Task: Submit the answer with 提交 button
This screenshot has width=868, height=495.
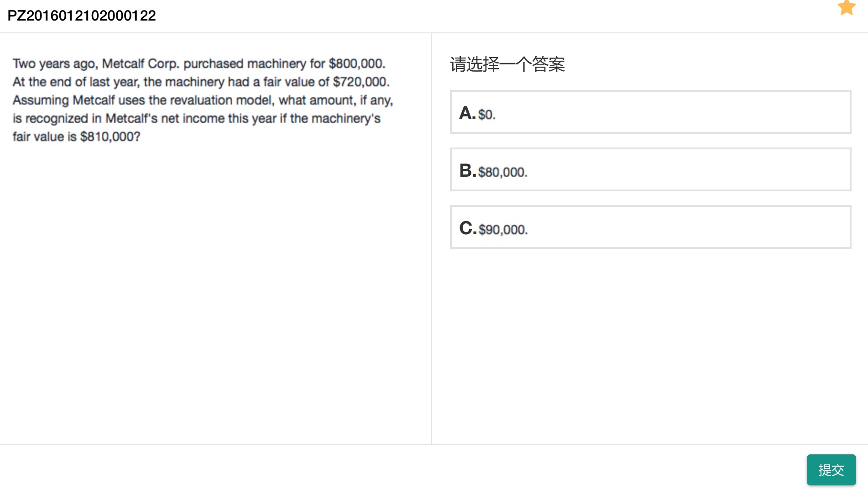Action: click(x=831, y=469)
